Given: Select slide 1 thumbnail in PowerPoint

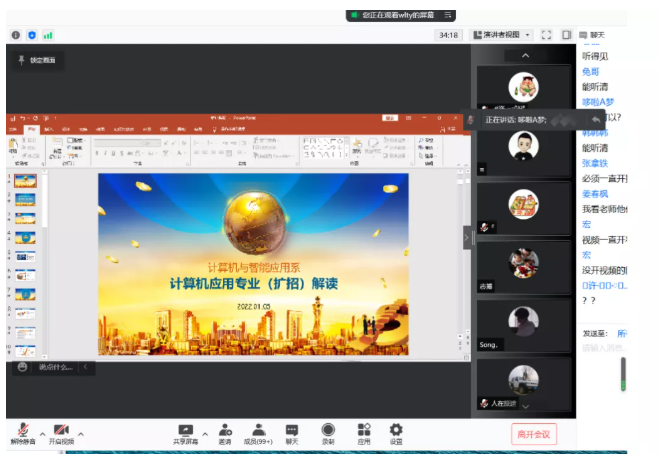Looking at the screenshot, I should click(x=25, y=181).
